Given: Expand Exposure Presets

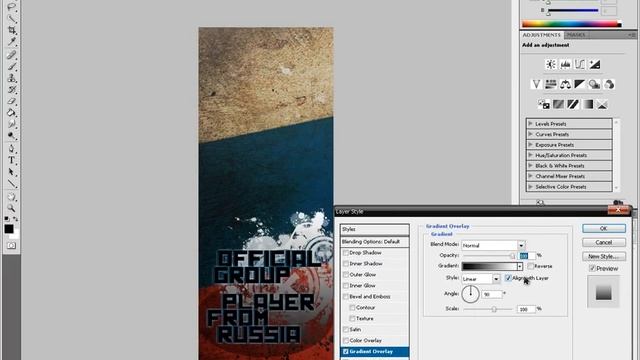Looking at the screenshot, I should pos(531,144).
